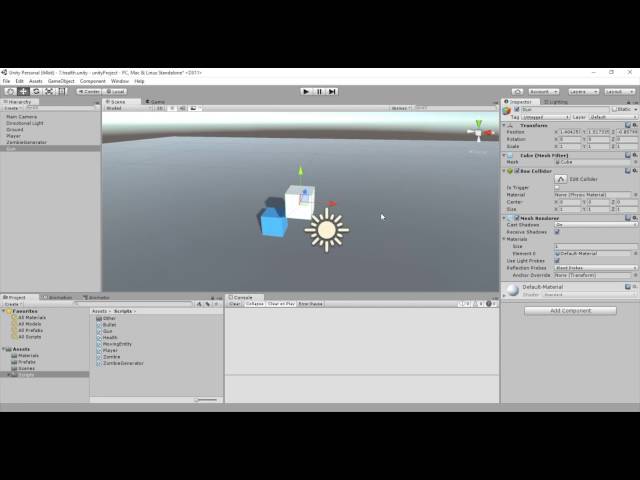This screenshot has height=480, width=640.
Task: Toggle the Receive Shadows checkbox
Action: click(x=557, y=232)
